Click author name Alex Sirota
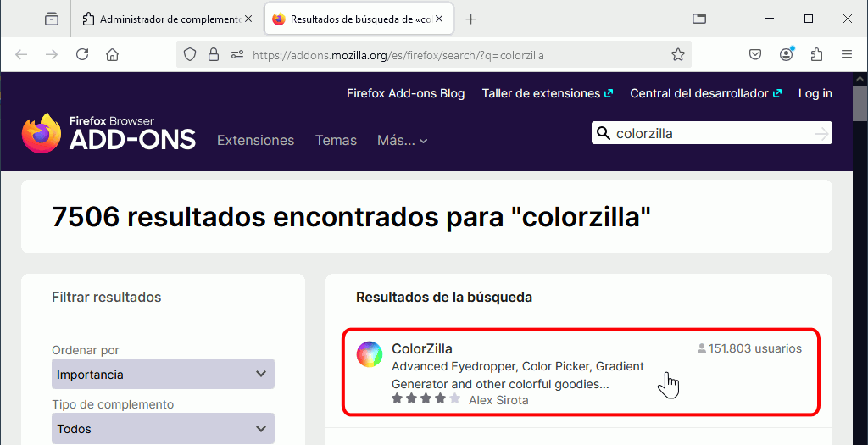This screenshot has height=445, width=868. click(x=498, y=400)
